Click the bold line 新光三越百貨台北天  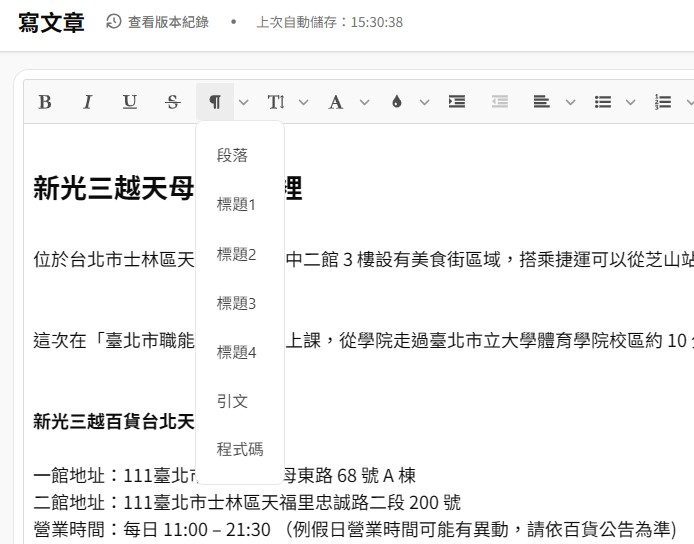point(114,421)
